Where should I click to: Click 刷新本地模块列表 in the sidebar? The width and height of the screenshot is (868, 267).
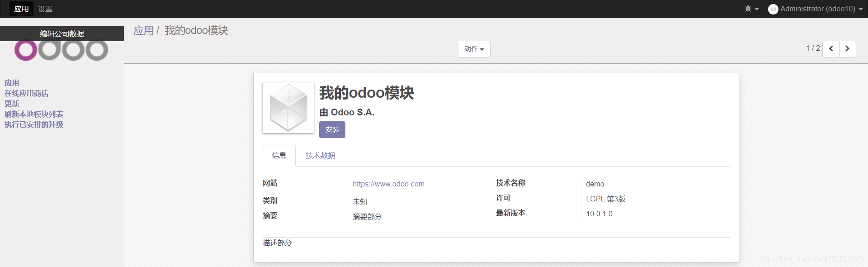coord(34,114)
